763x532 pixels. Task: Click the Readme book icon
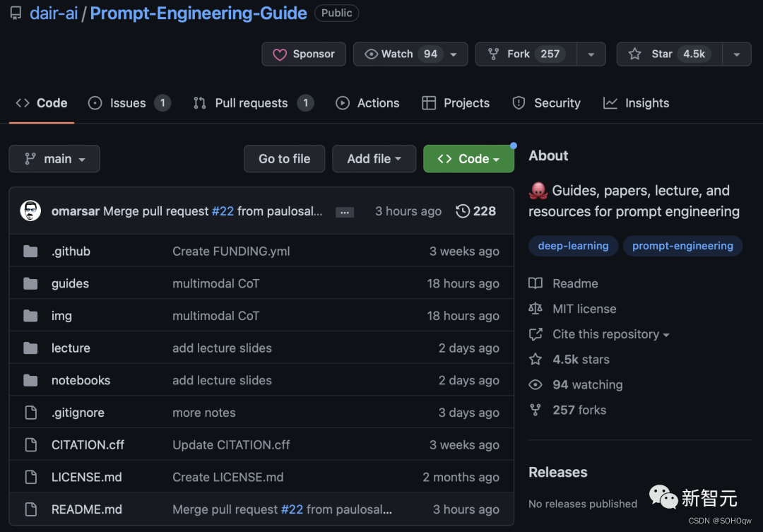[x=536, y=283]
